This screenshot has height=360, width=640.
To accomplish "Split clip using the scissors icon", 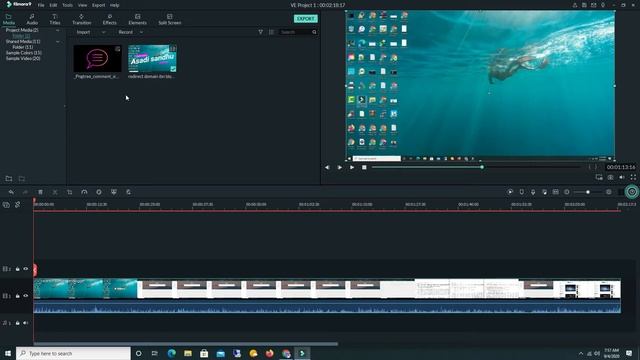I will click(x=55, y=192).
